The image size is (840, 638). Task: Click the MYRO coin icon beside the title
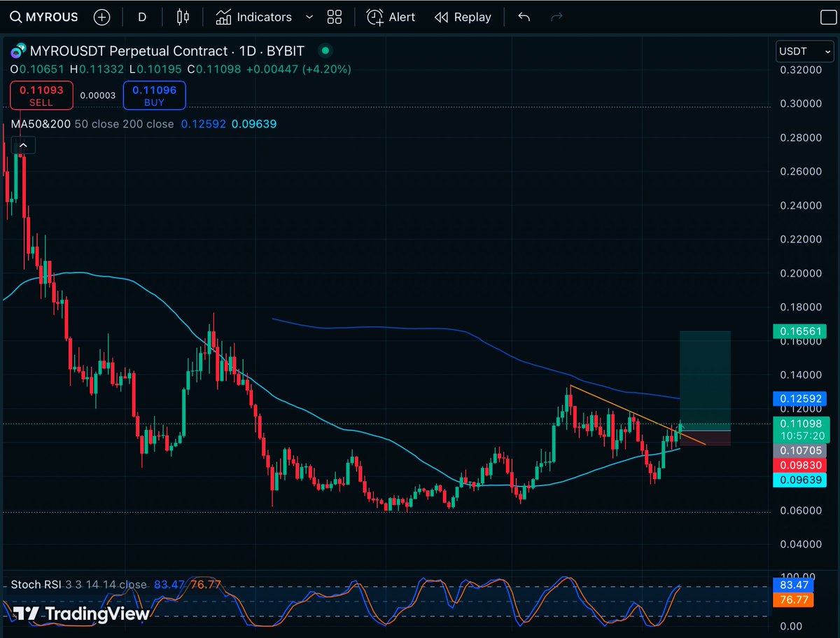tap(17, 51)
